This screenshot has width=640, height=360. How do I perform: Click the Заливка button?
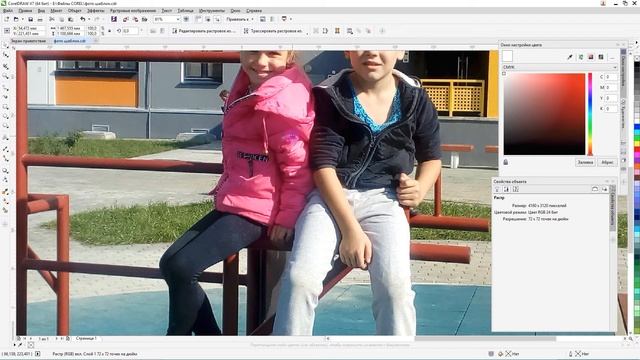pyautogui.click(x=585, y=162)
